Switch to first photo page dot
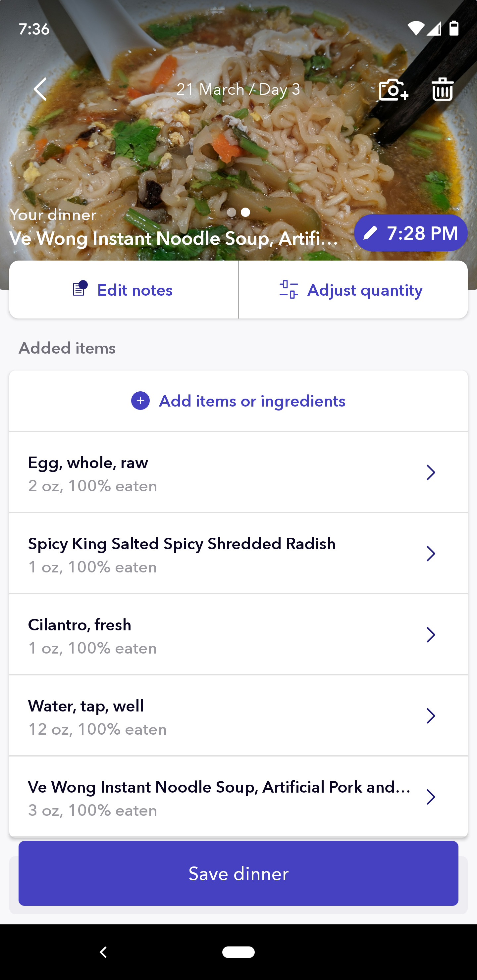Viewport: 477px width, 980px height. (231, 212)
